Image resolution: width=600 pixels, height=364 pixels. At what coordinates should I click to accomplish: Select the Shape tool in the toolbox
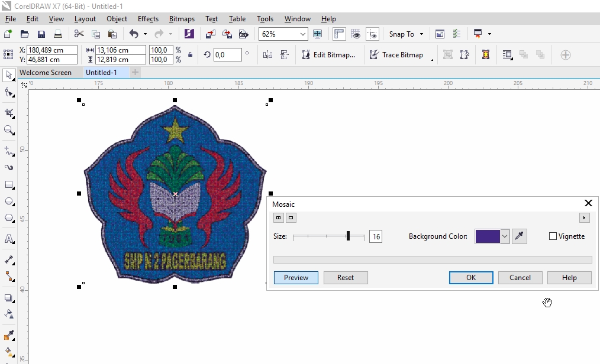(x=9, y=92)
